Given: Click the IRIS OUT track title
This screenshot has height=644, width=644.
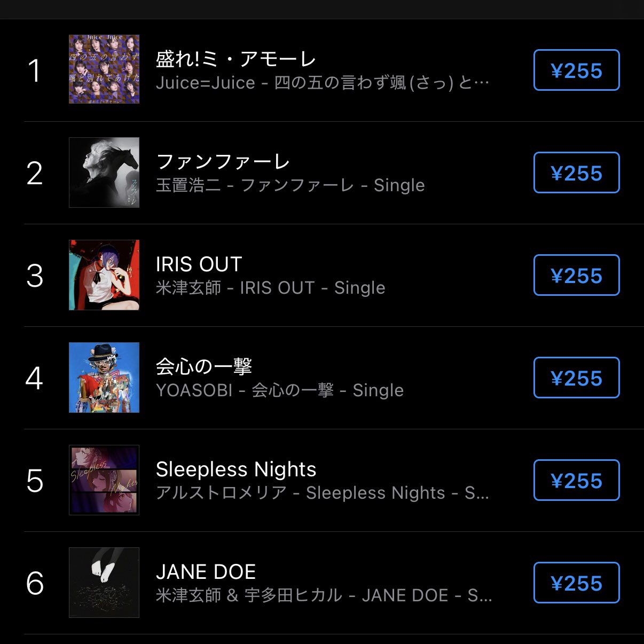Looking at the screenshot, I should (x=199, y=264).
